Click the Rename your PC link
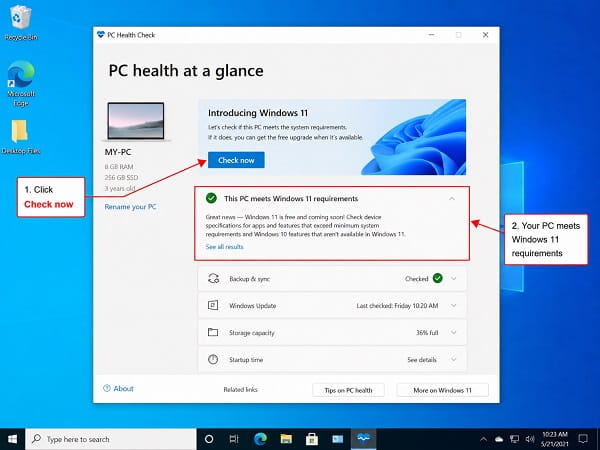Viewport: 600px width, 450px height. pyautogui.click(x=130, y=207)
